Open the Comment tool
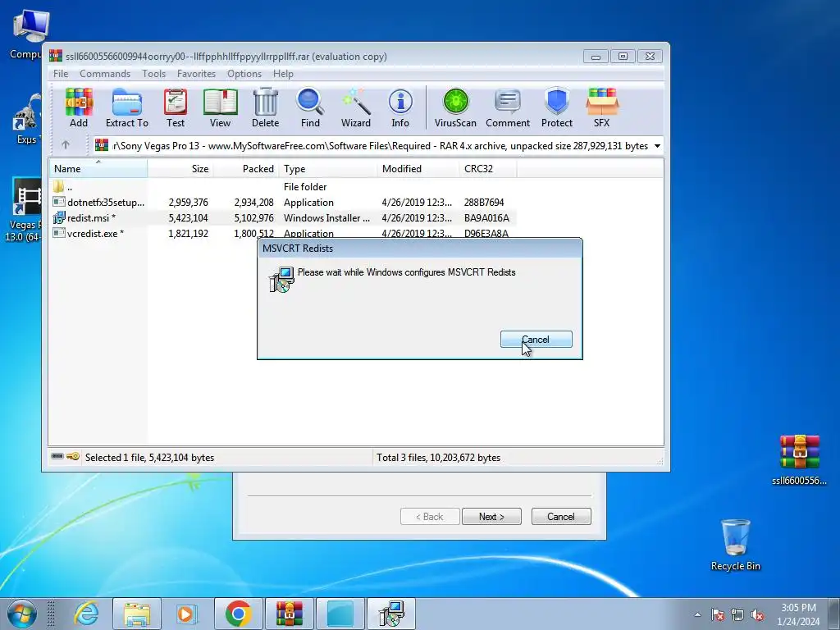Image resolution: width=840 pixels, height=630 pixels. click(x=507, y=107)
